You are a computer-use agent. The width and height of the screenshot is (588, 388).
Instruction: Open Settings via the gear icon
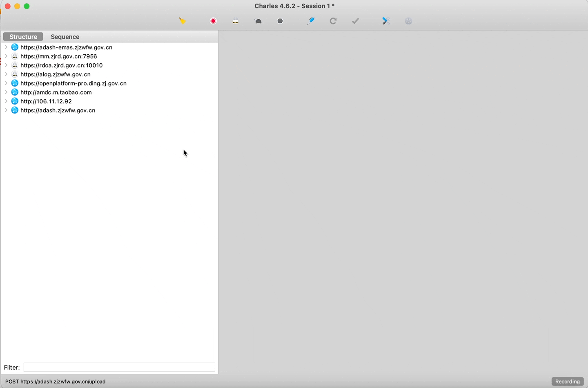point(409,21)
